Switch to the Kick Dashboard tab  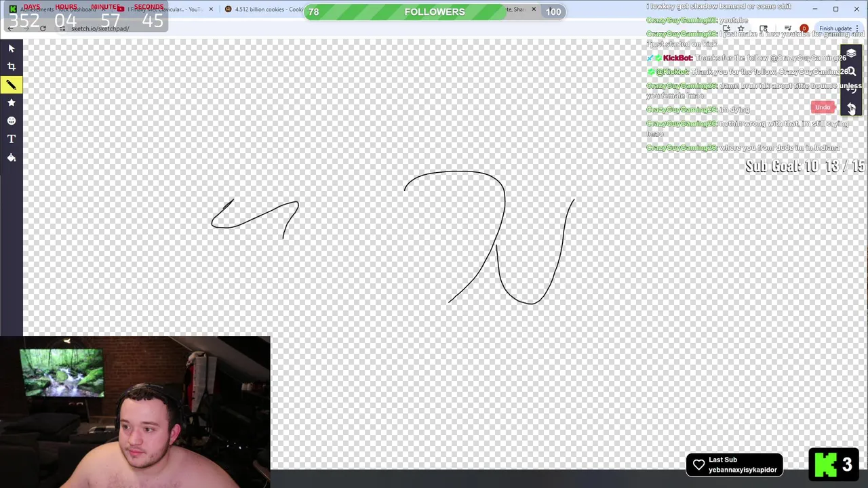[58, 9]
